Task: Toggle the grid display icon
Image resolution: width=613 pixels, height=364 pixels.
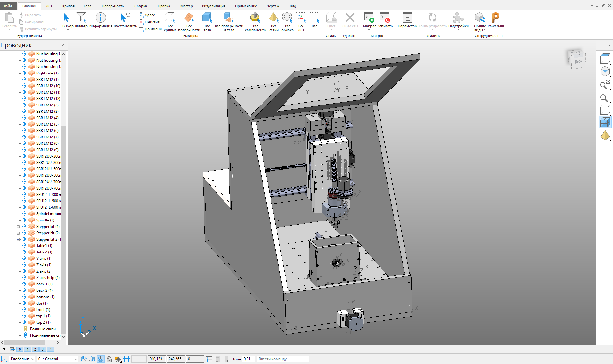Action: click(127, 359)
